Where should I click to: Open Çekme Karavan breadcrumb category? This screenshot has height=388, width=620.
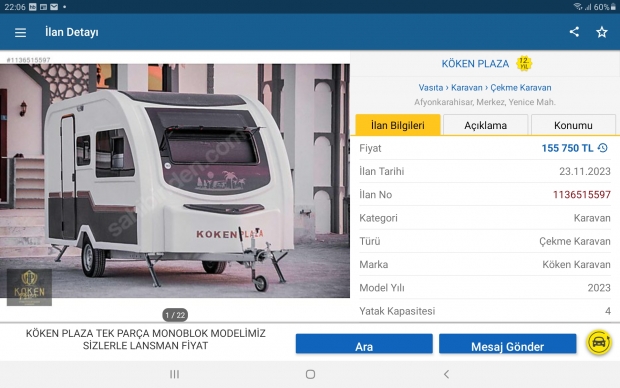(521, 87)
